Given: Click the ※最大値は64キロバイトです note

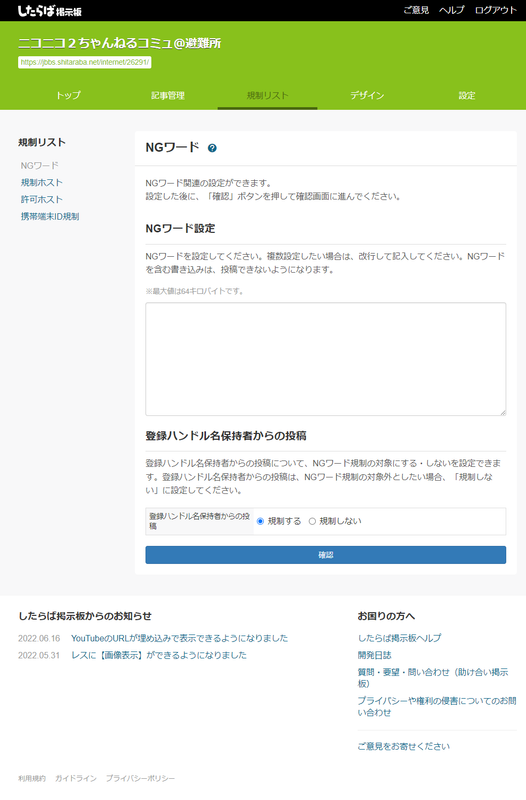Looking at the screenshot, I should [195, 291].
